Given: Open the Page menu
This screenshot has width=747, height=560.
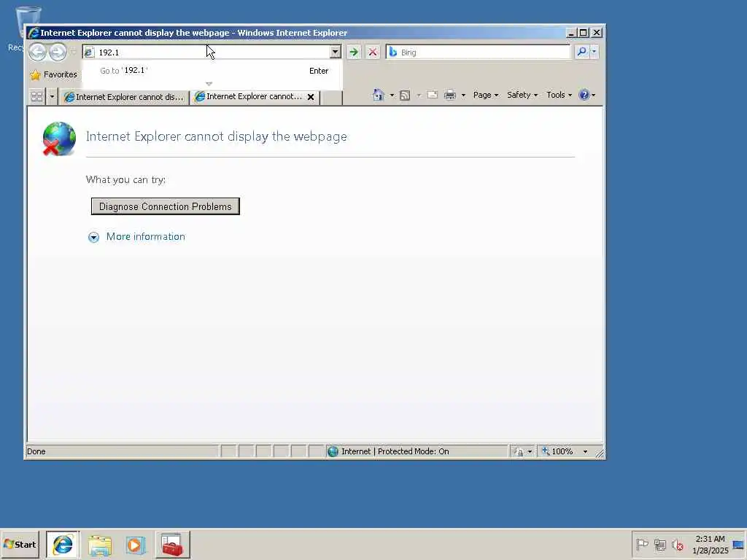Looking at the screenshot, I should pos(485,95).
